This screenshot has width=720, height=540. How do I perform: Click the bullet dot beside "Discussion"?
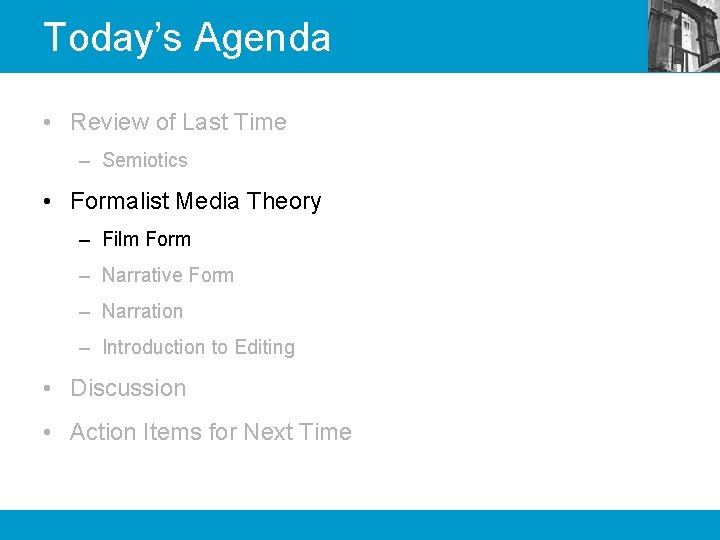coord(48,389)
